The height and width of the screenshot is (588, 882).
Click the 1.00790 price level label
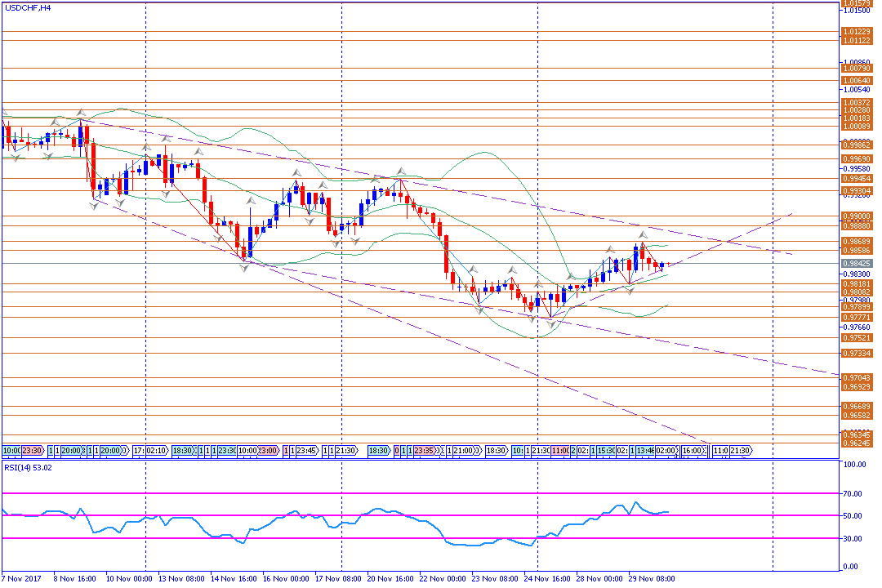[x=857, y=69]
